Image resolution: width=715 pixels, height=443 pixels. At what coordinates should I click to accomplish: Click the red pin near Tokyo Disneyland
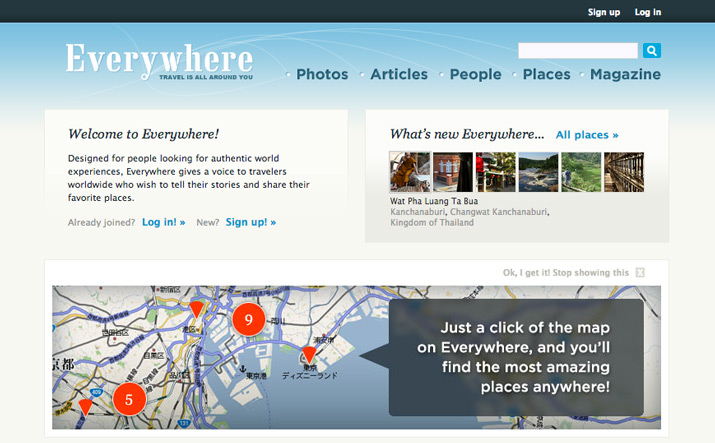[309, 355]
